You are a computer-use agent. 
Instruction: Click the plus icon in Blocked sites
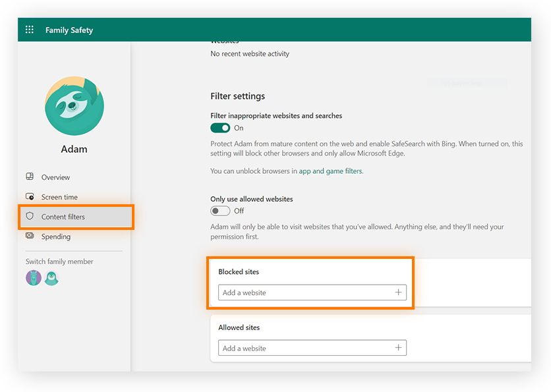[x=398, y=293]
